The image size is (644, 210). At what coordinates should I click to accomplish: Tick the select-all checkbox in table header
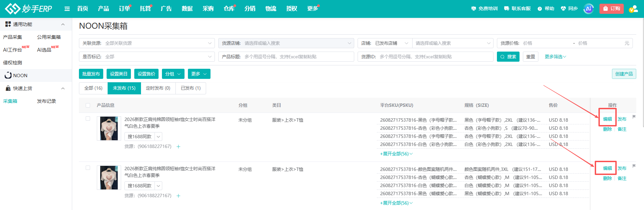coord(88,105)
